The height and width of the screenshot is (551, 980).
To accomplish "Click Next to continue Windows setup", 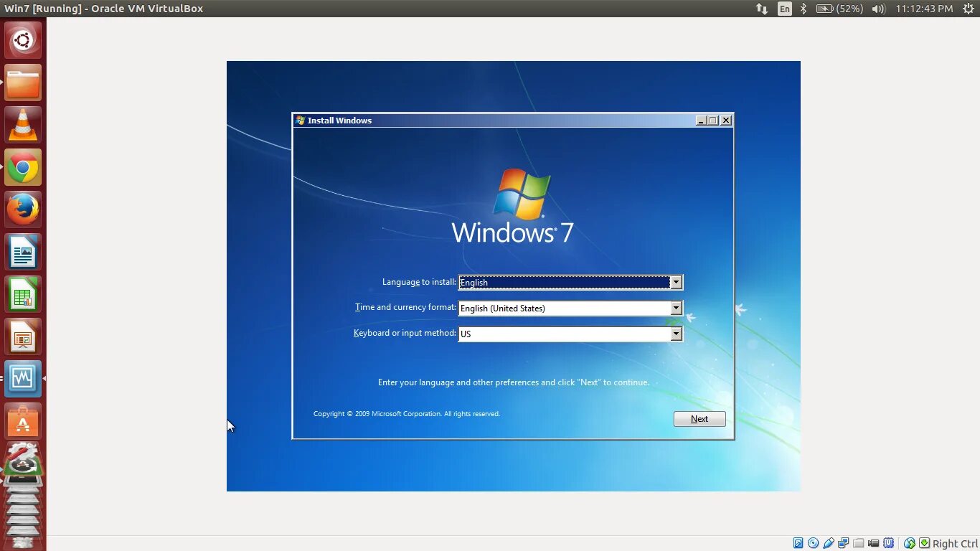I will click(699, 419).
